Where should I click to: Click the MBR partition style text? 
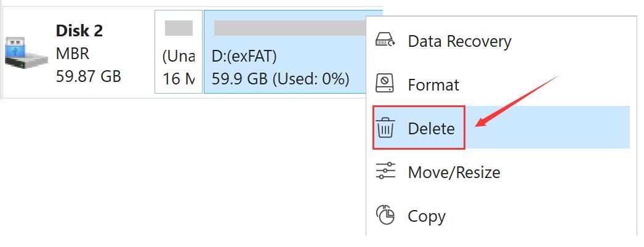point(71,54)
